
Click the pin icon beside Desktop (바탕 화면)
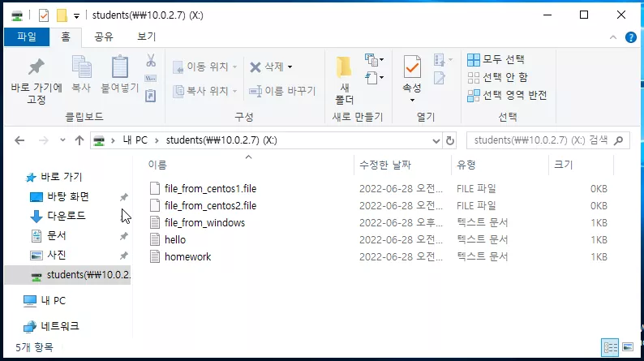(x=123, y=197)
